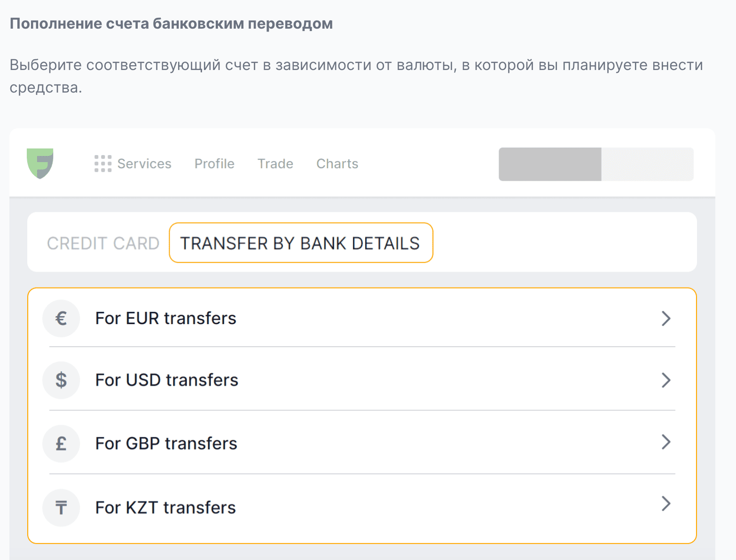Click the green shield logo
Image resolution: width=736 pixels, height=560 pixels.
(40, 163)
